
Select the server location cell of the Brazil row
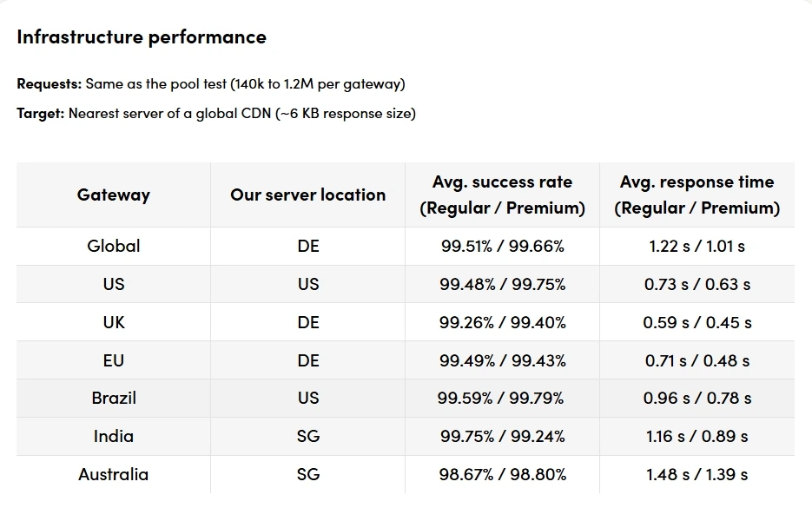coord(307,399)
